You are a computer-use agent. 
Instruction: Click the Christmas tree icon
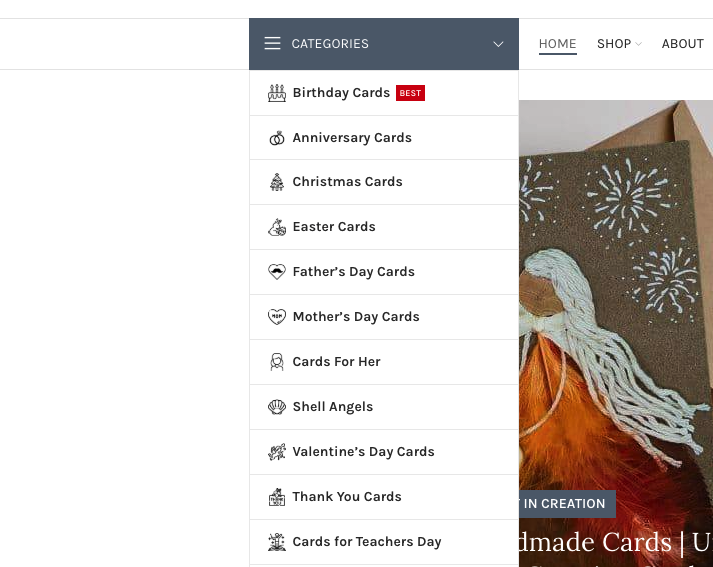[277, 182]
